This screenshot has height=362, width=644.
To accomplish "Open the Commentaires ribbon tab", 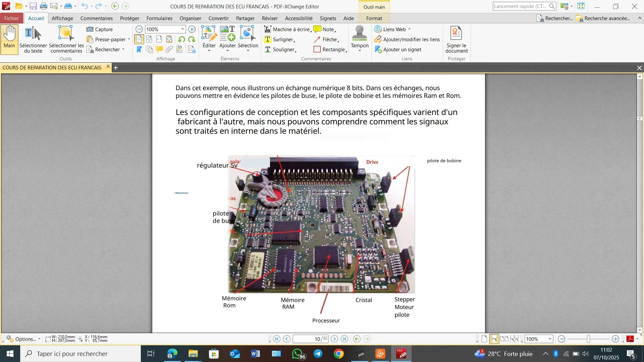I will point(96,18).
